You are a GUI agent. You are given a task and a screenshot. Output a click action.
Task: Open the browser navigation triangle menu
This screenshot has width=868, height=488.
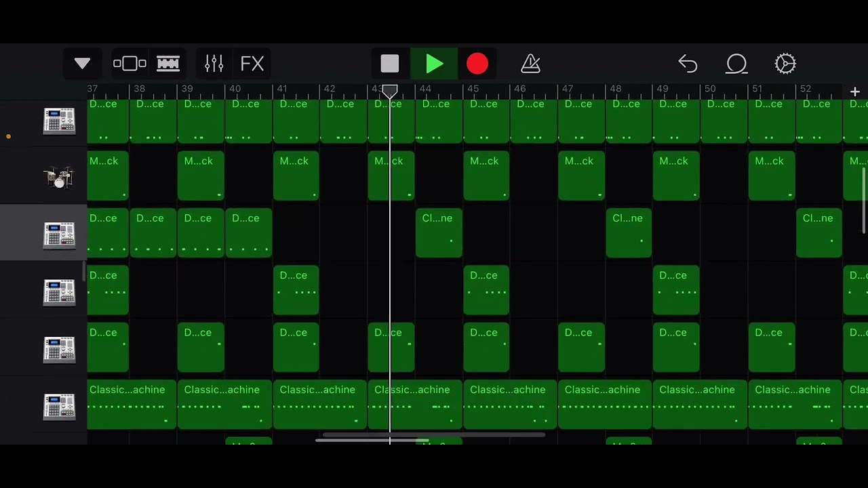tap(82, 64)
